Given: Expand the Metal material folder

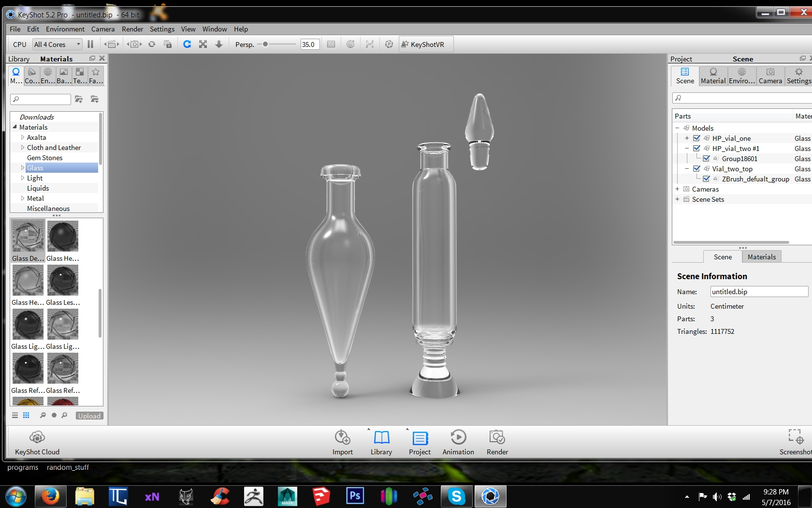Looking at the screenshot, I should (22, 198).
